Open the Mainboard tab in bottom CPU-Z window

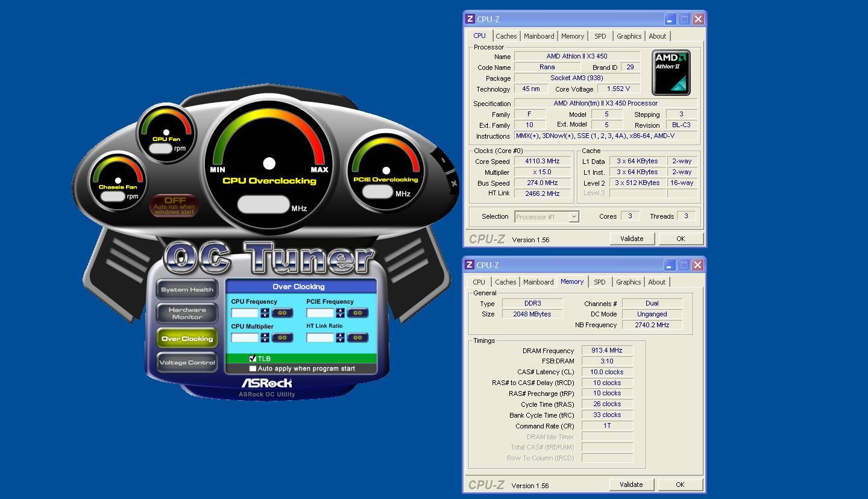click(x=538, y=282)
